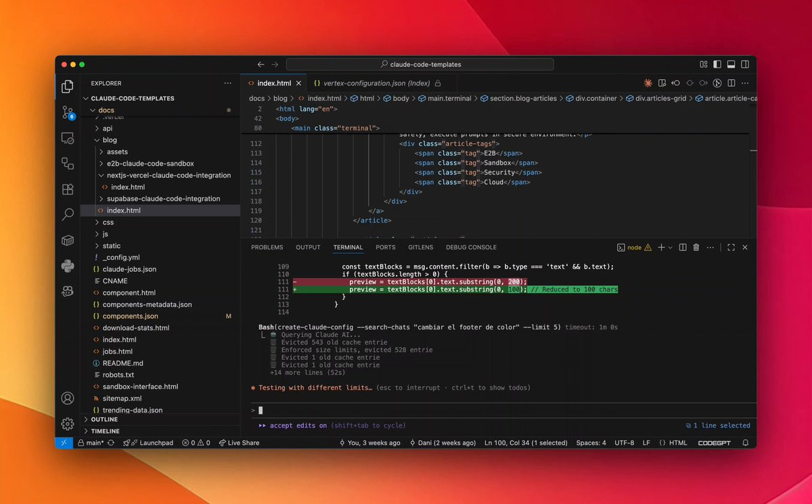Open the Search view magnifier icon
Viewport: 812px width, 504px height.
(68, 214)
